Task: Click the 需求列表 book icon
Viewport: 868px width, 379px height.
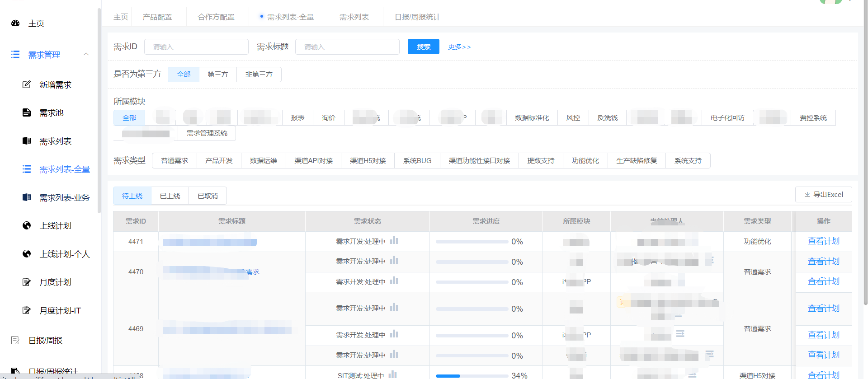Action: (x=27, y=141)
